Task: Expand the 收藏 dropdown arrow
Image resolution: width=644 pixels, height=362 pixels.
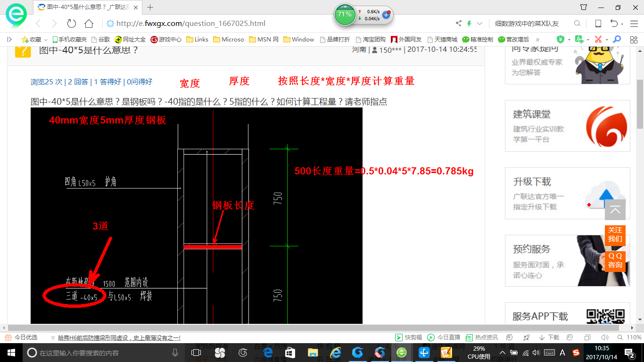Action: (46, 40)
